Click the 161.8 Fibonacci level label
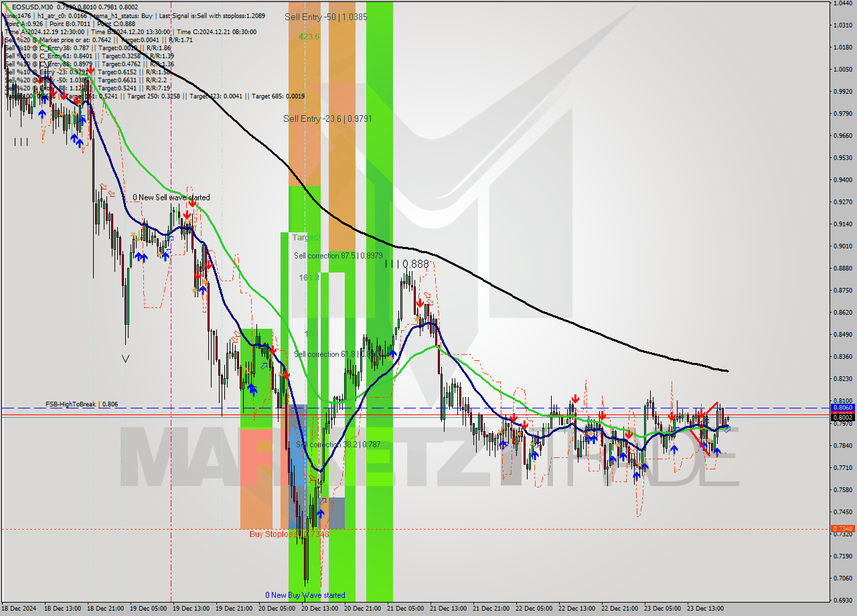 pyautogui.click(x=309, y=277)
